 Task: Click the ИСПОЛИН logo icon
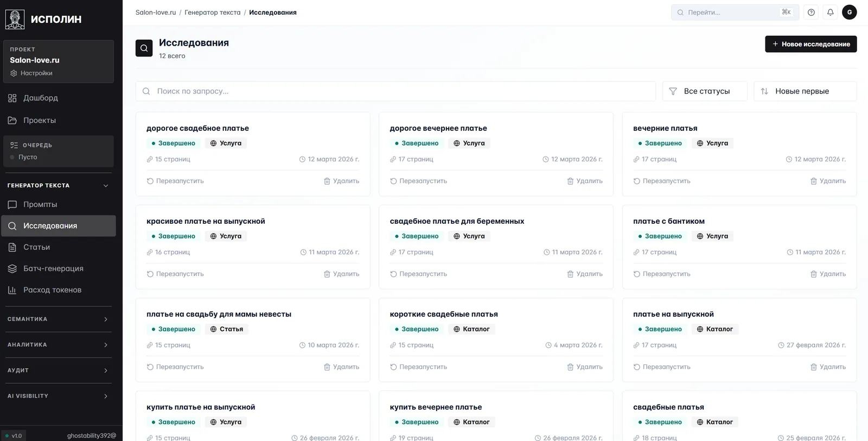(x=15, y=19)
